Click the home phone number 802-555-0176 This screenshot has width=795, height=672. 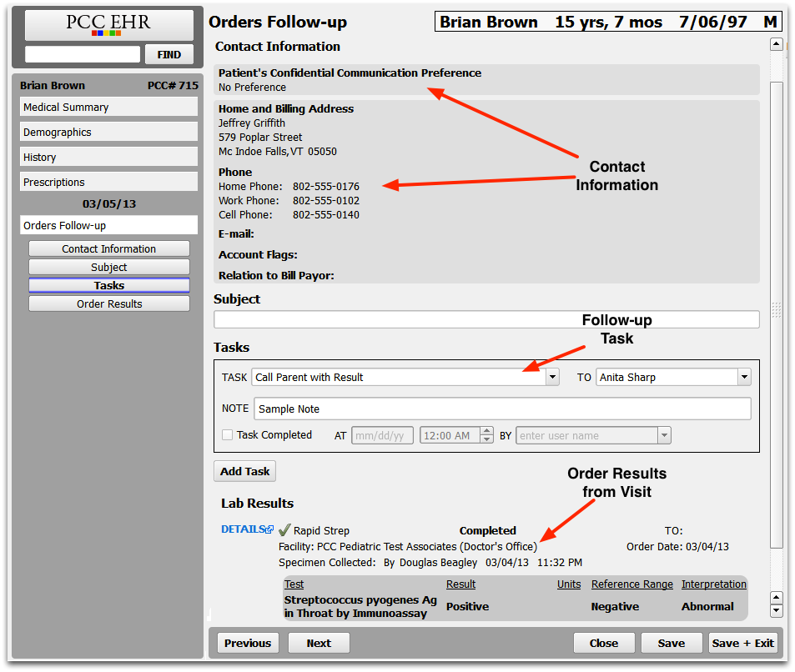[x=326, y=187]
